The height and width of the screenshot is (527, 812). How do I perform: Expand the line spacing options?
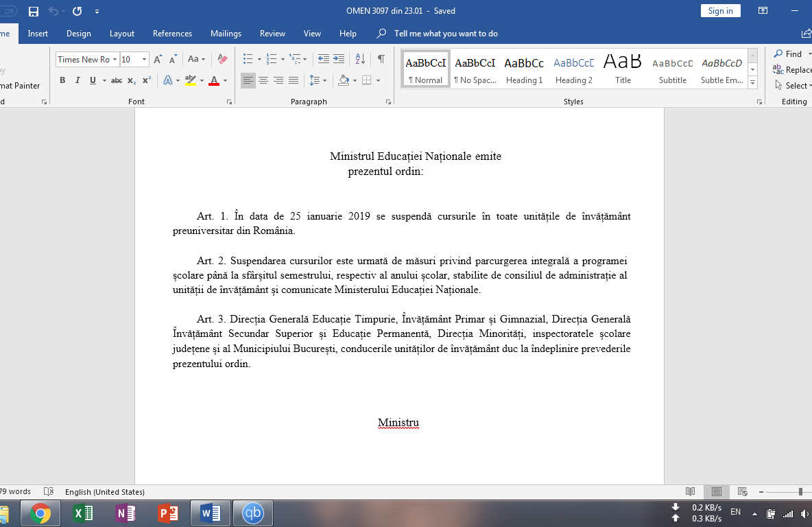point(324,80)
